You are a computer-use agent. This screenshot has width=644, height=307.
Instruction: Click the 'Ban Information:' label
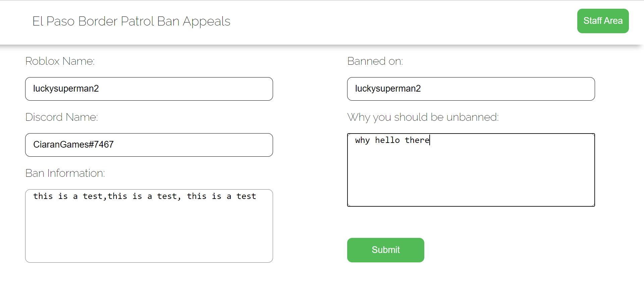tap(65, 173)
